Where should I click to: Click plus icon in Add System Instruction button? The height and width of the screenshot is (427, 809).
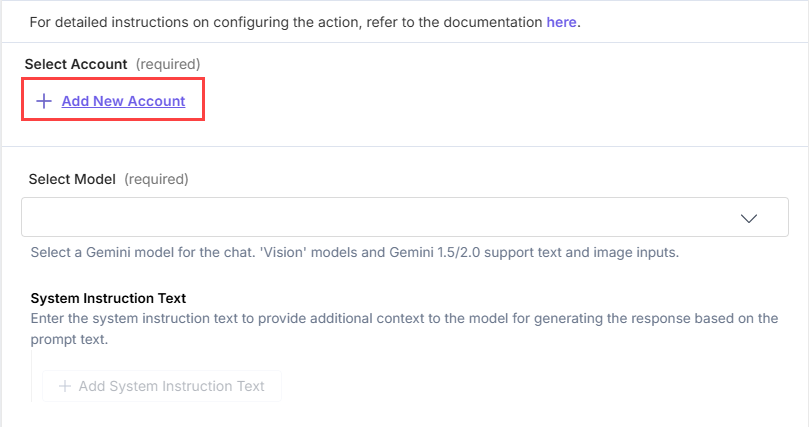pyautogui.click(x=65, y=386)
